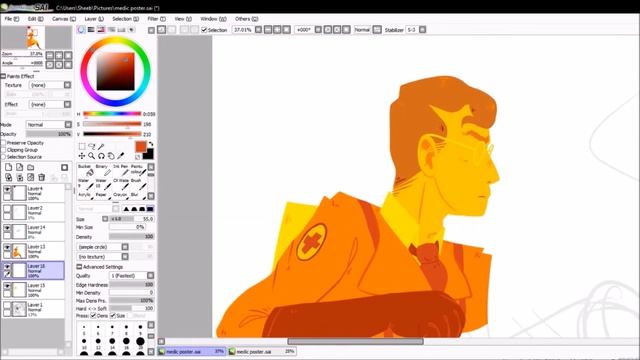The width and height of the screenshot is (640, 360).
Task: Create a new linework layer
Action: pos(19,167)
